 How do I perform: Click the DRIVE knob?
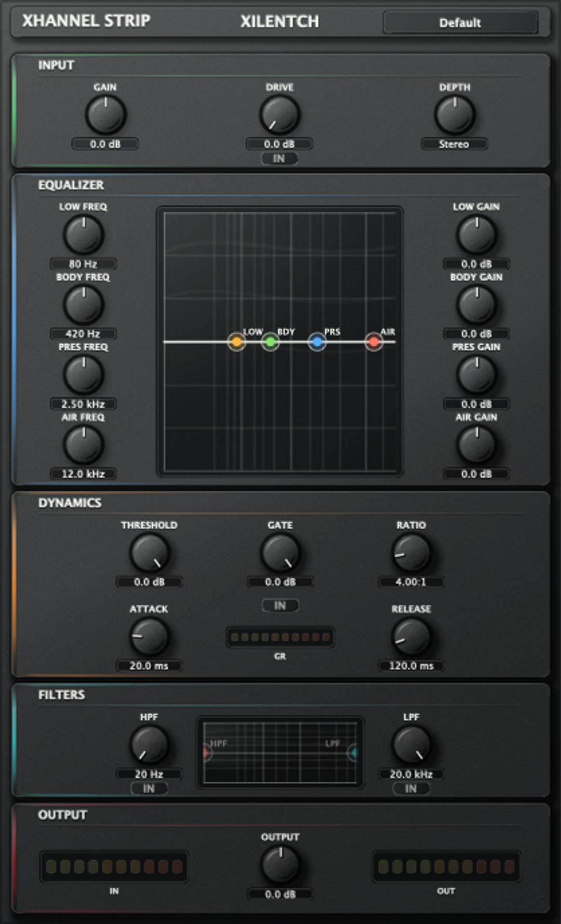pyautogui.click(x=279, y=115)
